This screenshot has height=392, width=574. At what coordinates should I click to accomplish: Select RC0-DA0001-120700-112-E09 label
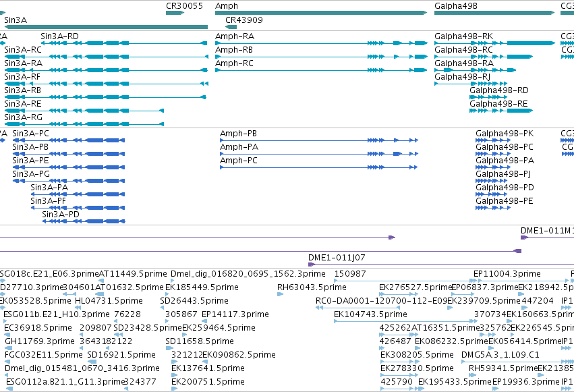(382, 301)
